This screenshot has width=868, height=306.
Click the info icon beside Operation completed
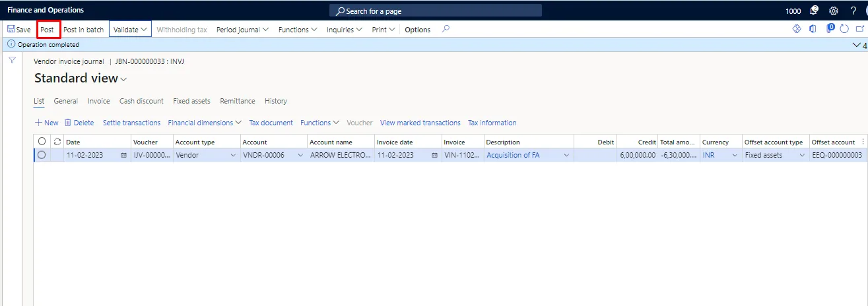(x=11, y=45)
